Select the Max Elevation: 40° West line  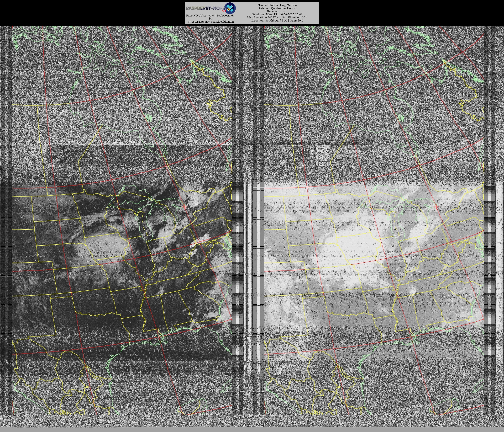tap(277, 17)
